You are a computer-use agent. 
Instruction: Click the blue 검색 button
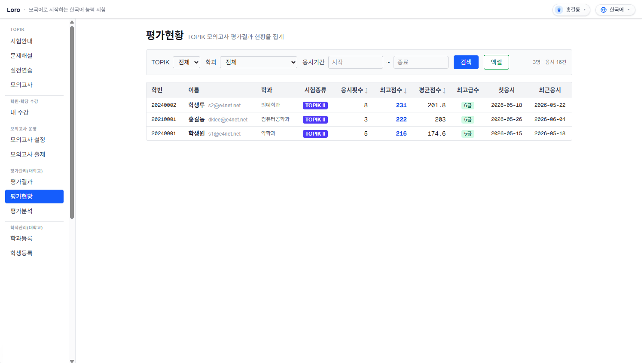(x=466, y=62)
